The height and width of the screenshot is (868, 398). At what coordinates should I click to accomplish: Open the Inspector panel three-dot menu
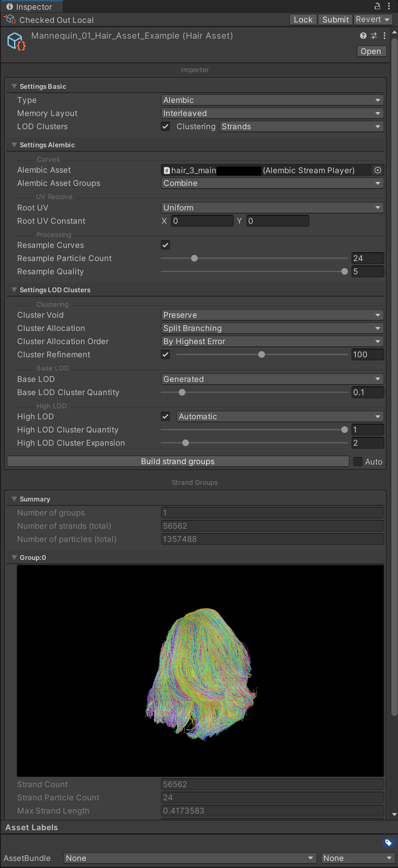(x=389, y=6)
